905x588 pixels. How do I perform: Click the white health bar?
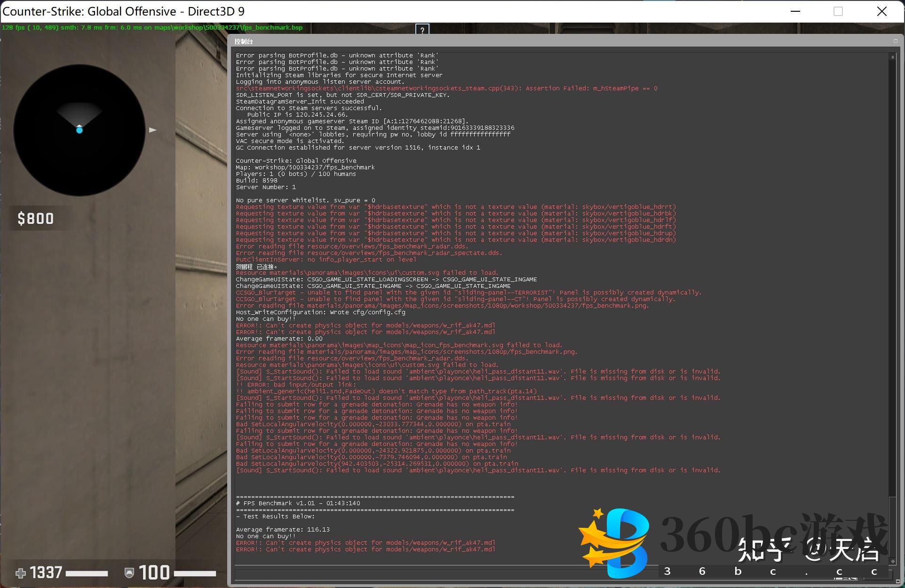tap(87, 573)
